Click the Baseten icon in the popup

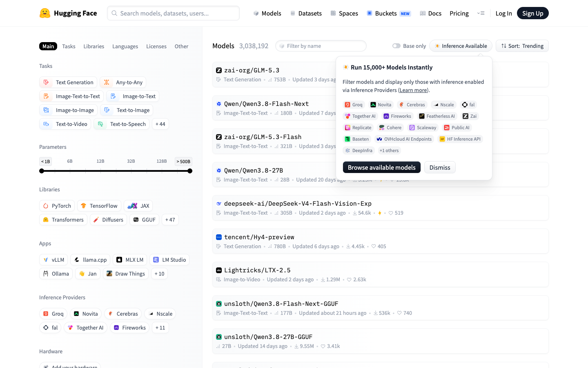coord(347,139)
